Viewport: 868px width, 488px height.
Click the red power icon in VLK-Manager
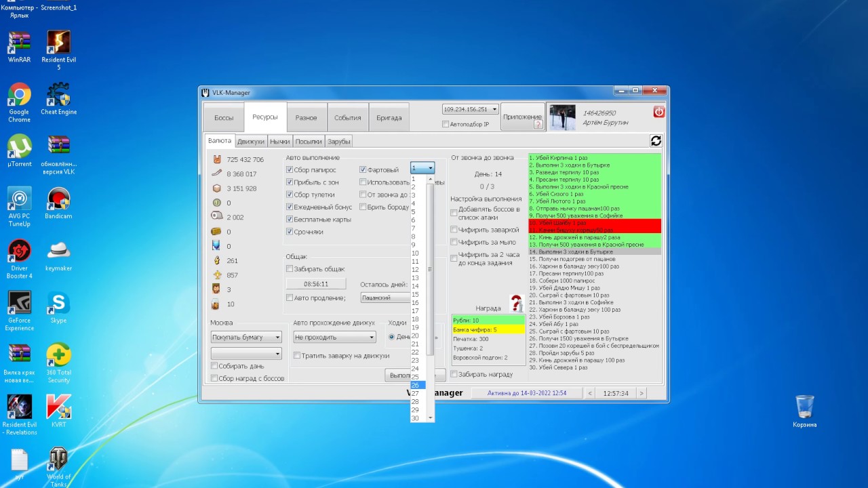(658, 112)
